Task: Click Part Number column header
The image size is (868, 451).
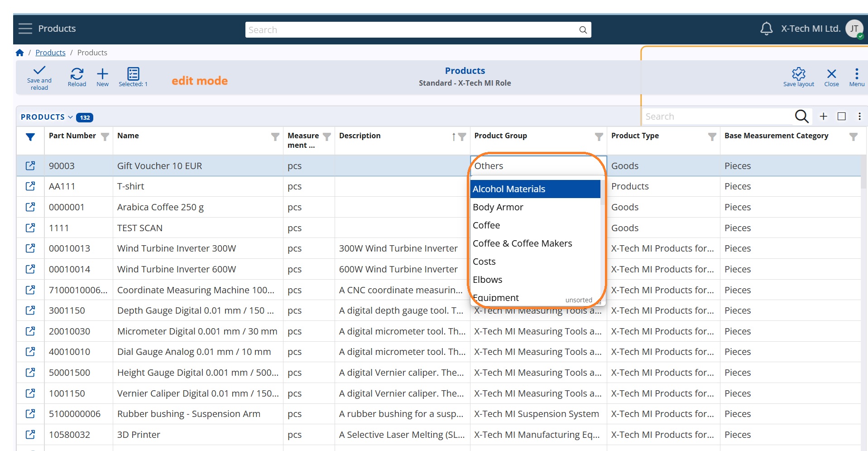Action: click(72, 136)
